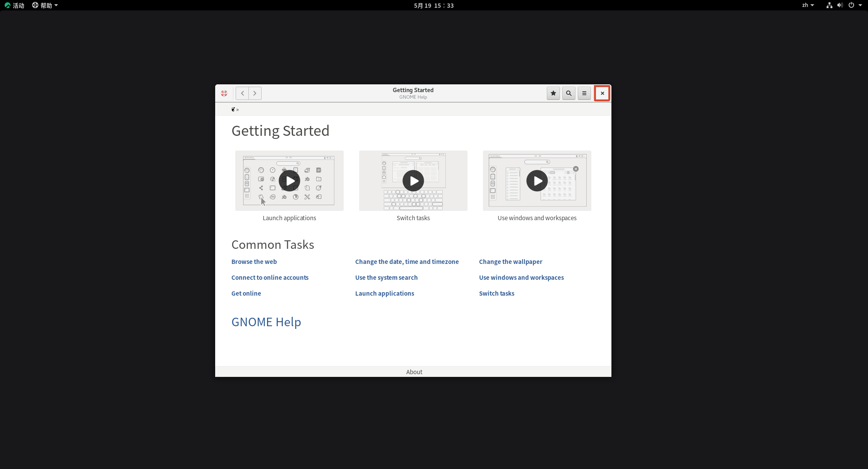
Task: Open the GNOME Help heading link
Action: pyautogui.click(x=266, y=322)
